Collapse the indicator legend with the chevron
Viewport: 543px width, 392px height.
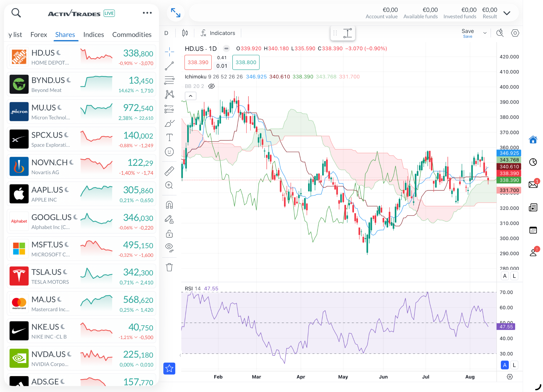pos(190,96)
